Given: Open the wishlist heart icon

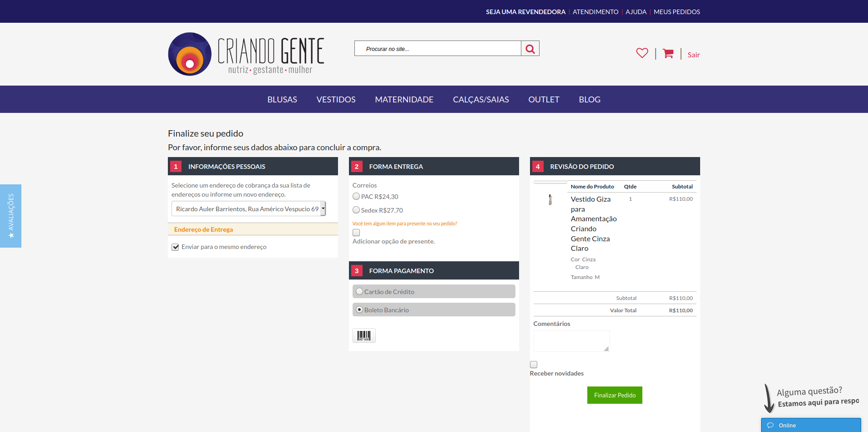Looking at the screenshot, I should tap(642, 53).
